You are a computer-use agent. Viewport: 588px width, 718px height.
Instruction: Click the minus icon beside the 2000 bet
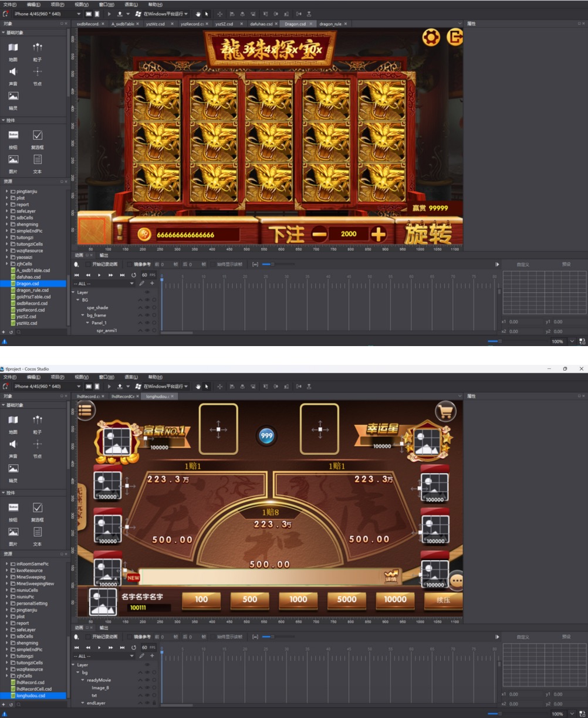[x=319, y=234]
